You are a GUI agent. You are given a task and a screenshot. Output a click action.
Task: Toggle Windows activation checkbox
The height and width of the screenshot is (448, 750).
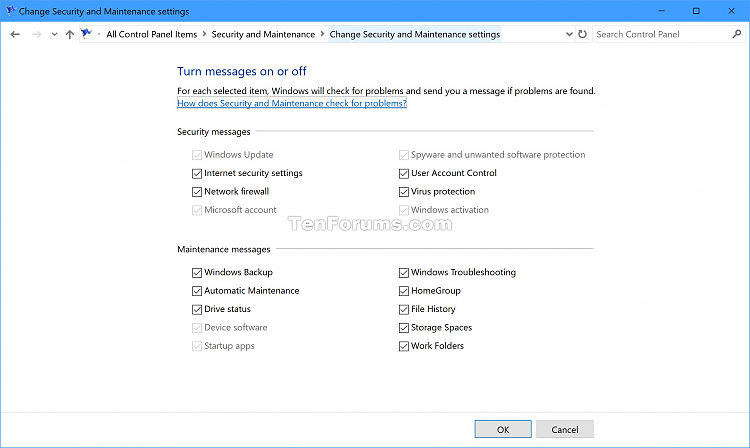pos(404,210)
